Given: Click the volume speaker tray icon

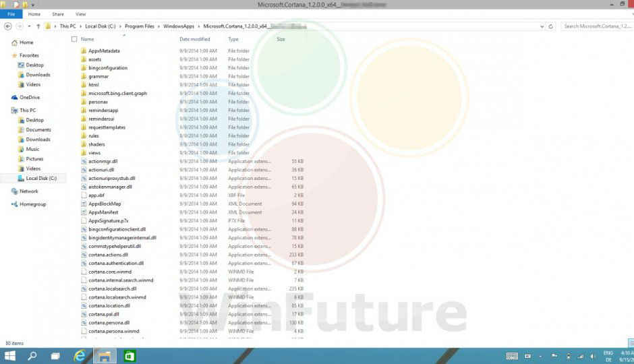Looking at the screenshot, I should coord(592,356).
